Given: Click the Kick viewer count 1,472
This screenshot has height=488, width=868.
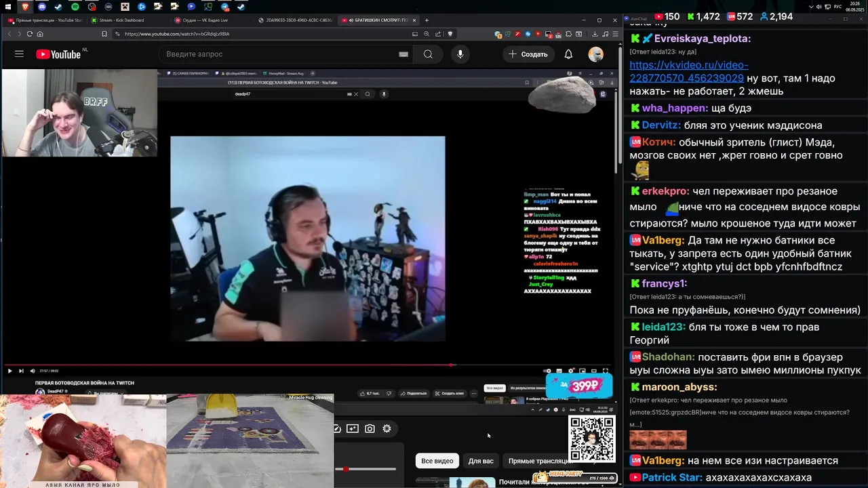Looking at the screenshot, I should (x=703, y=16).
